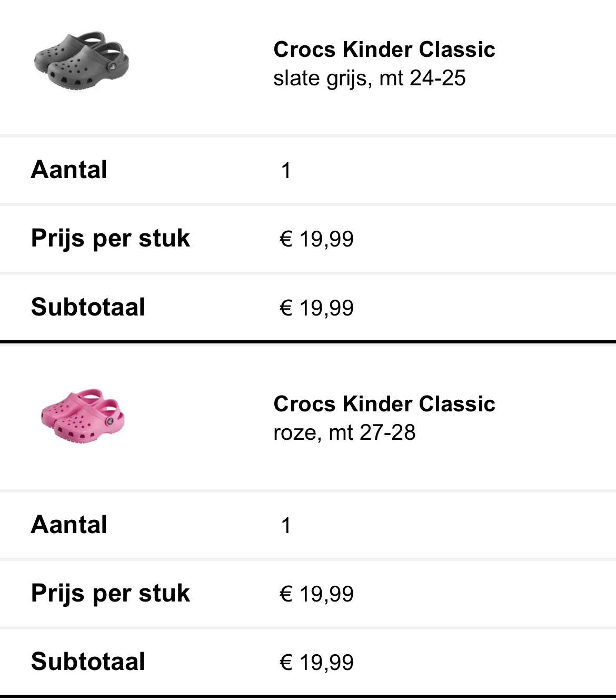Viewport: 616px width, 700px height.
Task: Click the Aantal label for the pink Crocs
Action: 69,525
